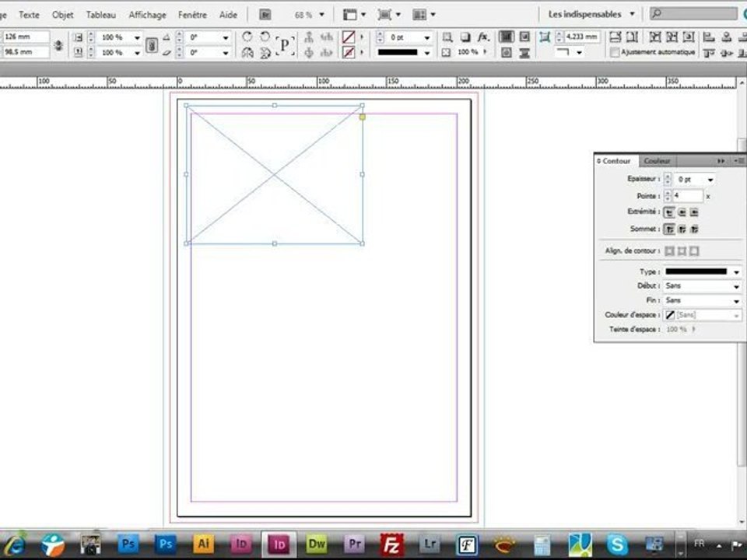This screenshot has width=747, height=560.
Task: Choose center stroke alignment in Align. de contour
Action: coord(682,251)
